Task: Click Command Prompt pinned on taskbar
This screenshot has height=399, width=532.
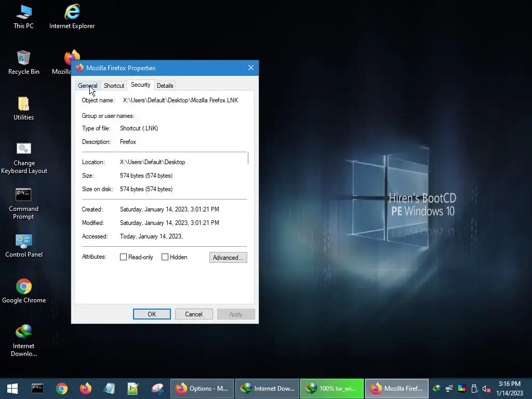Action: click(37, 389)
